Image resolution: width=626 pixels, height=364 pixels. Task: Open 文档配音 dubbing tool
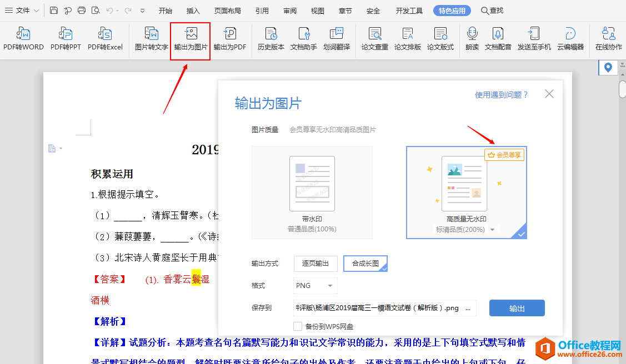pos(498,39)
